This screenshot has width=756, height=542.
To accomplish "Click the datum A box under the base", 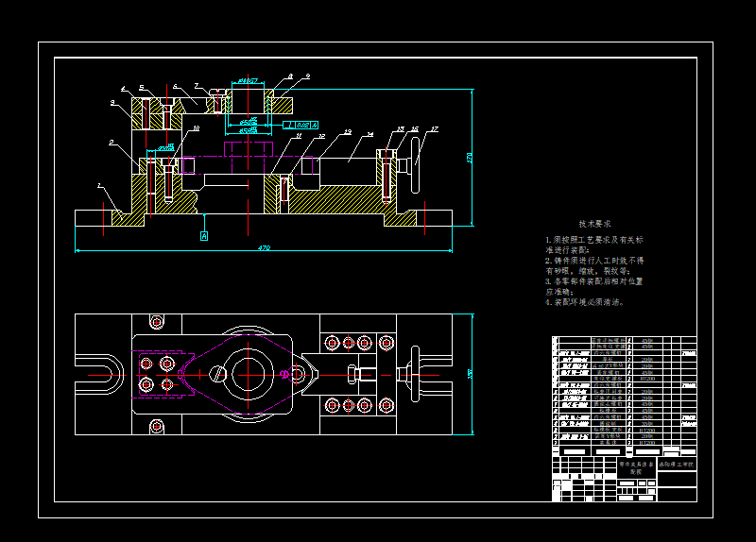I will coord(204,236).
